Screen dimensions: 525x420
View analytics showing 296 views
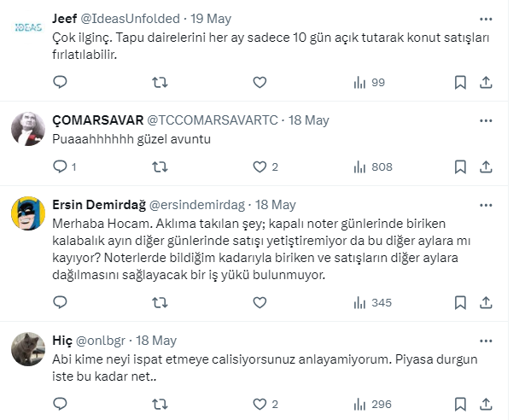371,404
